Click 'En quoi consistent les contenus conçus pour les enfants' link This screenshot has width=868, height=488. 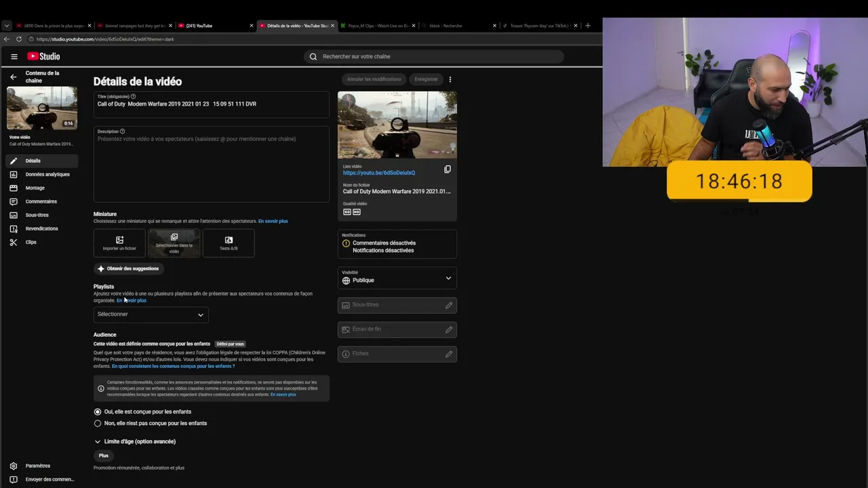(174, 366)
